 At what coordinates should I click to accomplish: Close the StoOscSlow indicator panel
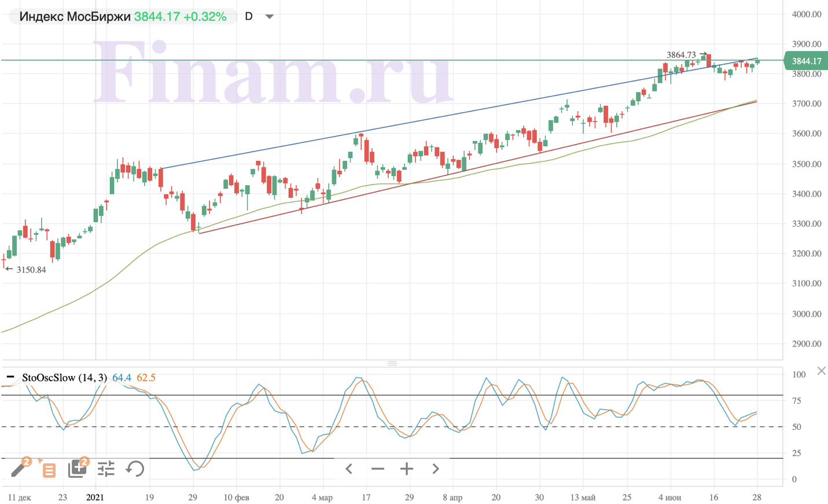point(821,371)
